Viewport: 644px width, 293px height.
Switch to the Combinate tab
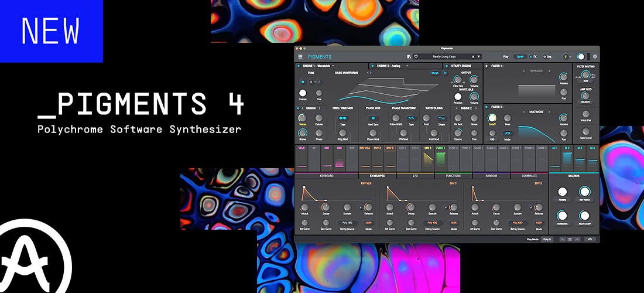[529, 176]
